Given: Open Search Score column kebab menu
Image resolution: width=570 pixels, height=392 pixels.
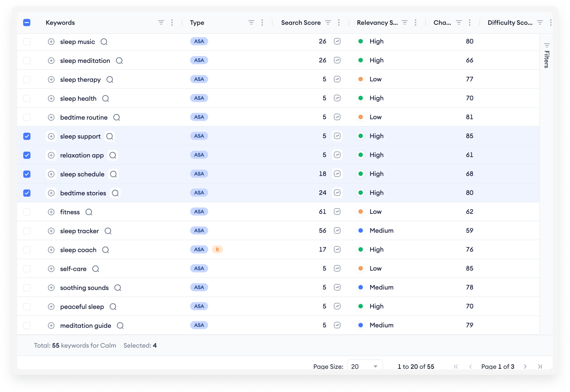Looking at the screenshot, I should [339, 23].
